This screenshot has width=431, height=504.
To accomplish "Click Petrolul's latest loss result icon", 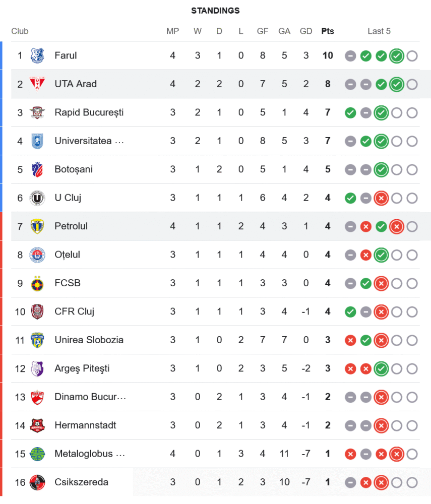I will tap(397, 227).
